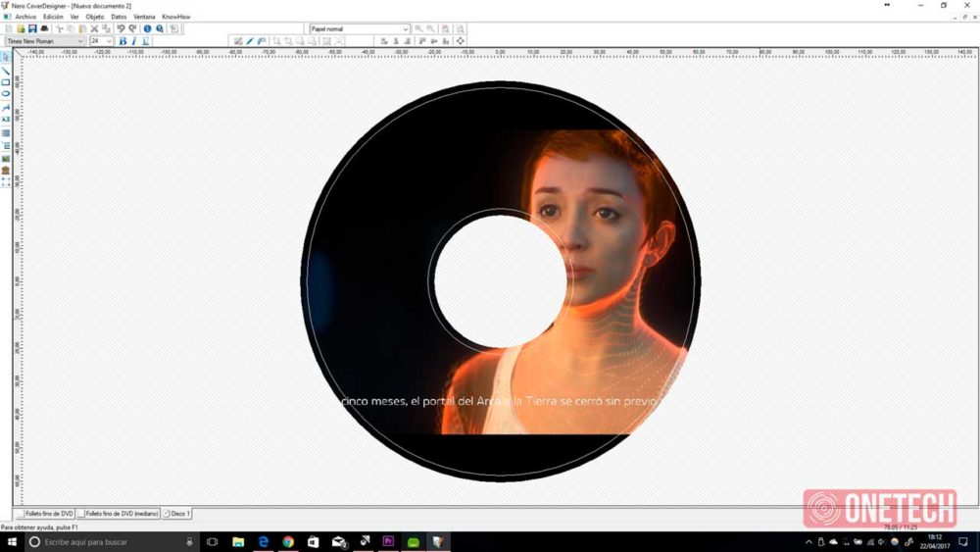Open the Ventana menu

click(144, 17)
